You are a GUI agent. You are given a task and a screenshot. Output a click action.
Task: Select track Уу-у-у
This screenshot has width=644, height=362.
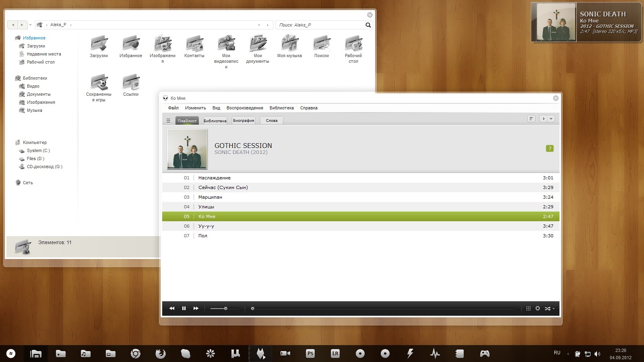(x=361, y=226)
